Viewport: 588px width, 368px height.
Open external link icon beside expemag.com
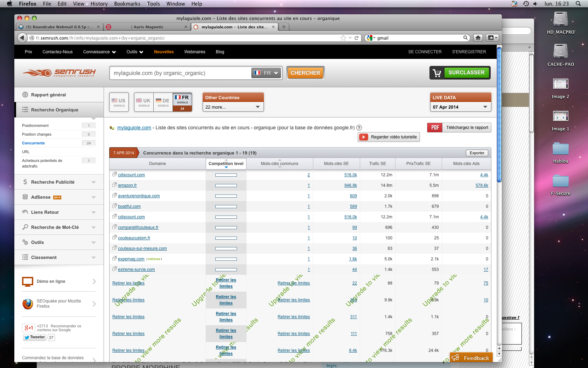pos(114,258)
